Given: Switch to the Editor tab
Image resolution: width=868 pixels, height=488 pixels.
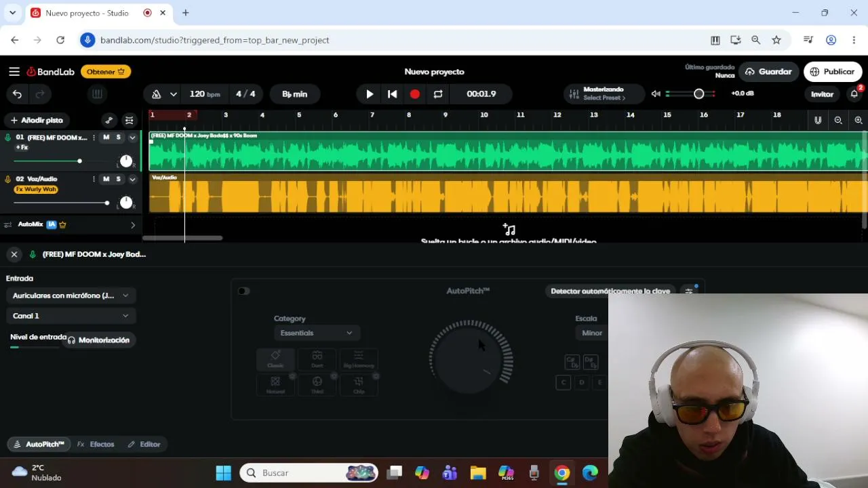Looking at the screenshot, I should tap(144, 444).
